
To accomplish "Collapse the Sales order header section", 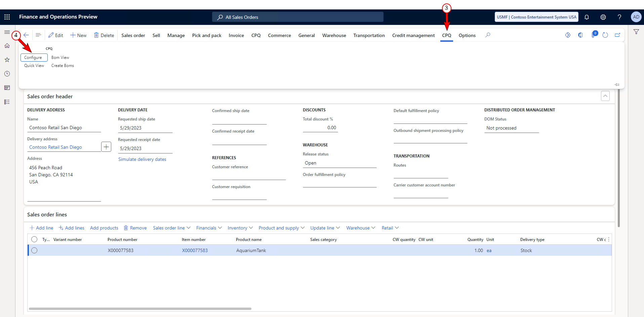I will click(605, 96).
